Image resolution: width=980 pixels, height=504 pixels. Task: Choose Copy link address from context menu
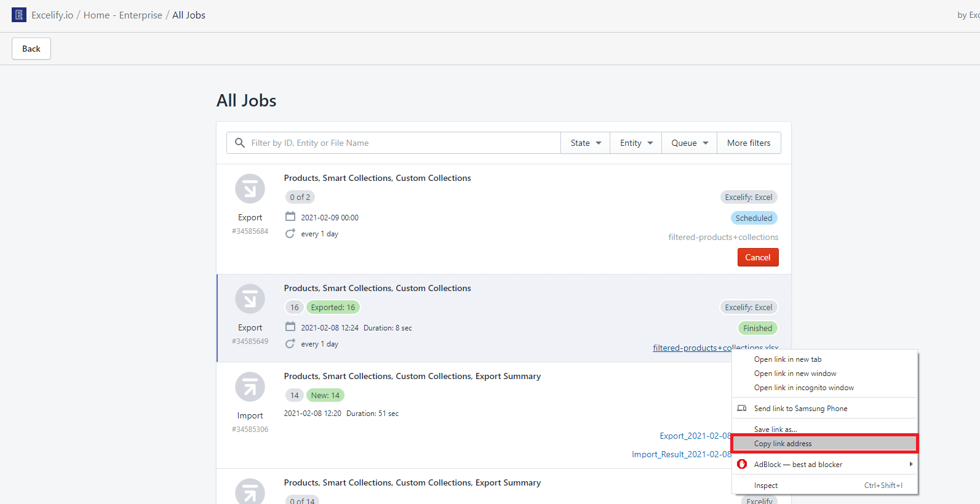click(783, 444)
